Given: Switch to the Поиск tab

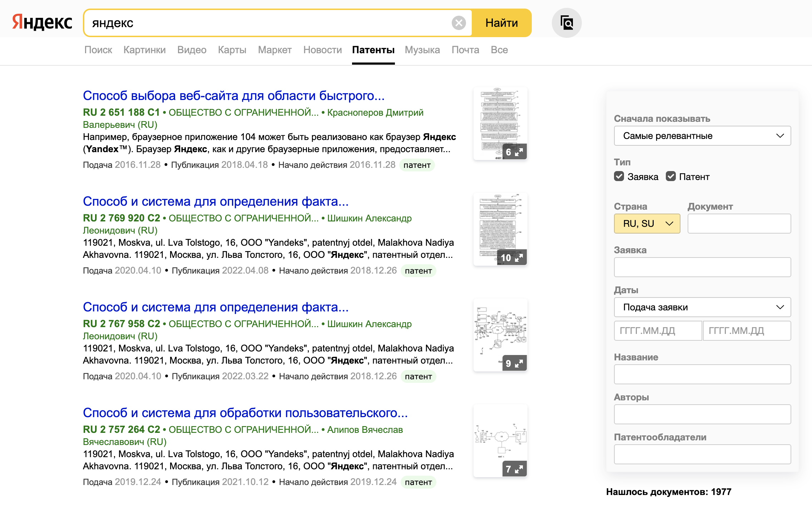Looking at the screenshot, I should click(x=98, y=50).
